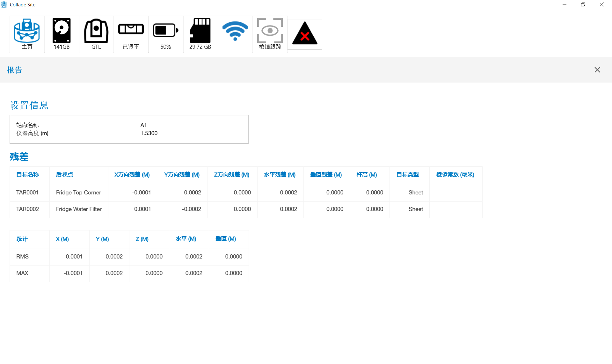Click the 29.72 GB SD card icon
612x364 pixels.
pos(200,34)
